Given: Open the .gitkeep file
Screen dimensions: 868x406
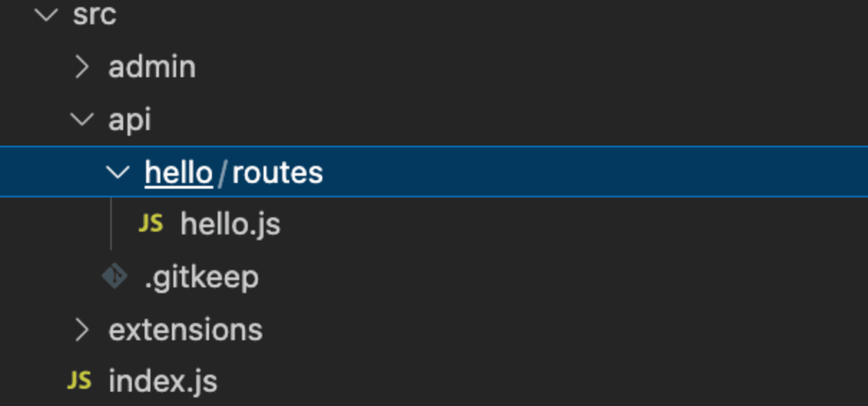Looking at the screenshot, I should pyautogui.click(x=202, y=278).
